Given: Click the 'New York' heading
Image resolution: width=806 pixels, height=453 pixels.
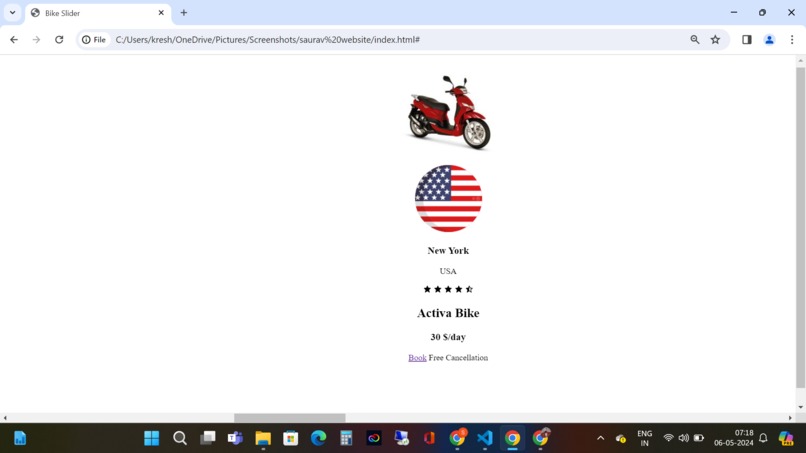Looking at the screenshot, I should click(448, 251).
